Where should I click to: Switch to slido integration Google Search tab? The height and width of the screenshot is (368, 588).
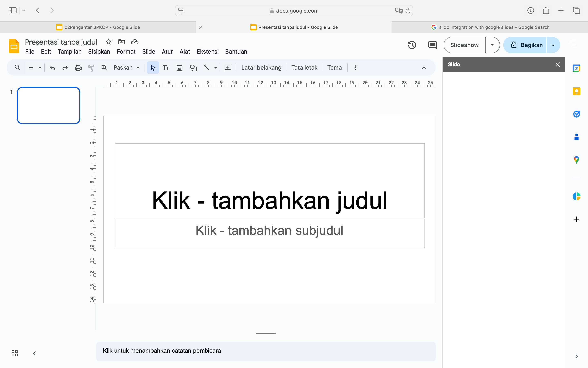tap(490, 27)
